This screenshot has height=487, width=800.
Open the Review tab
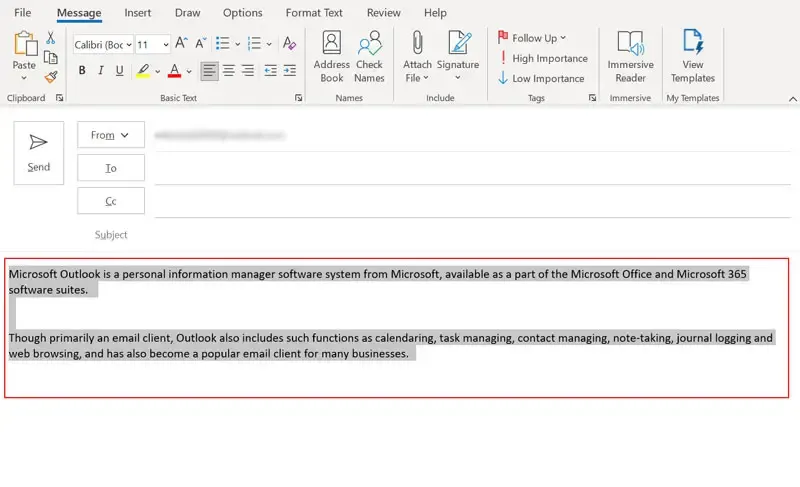click(x=384, y=13)
